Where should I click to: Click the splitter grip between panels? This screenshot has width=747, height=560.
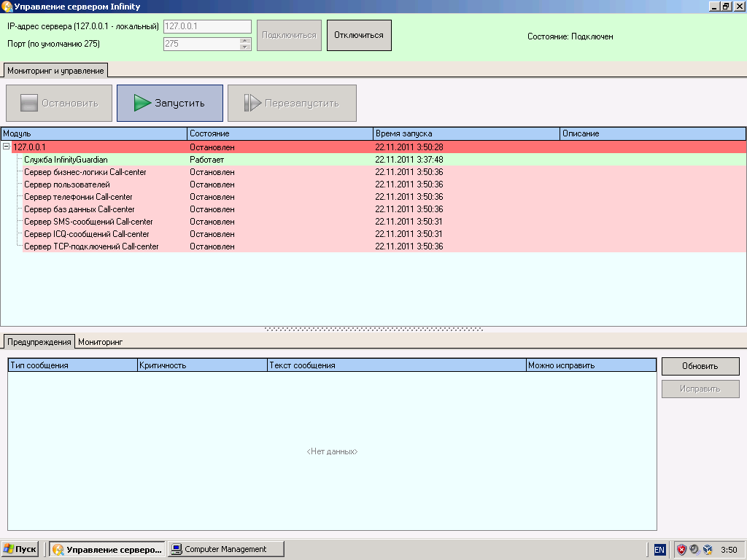click(x=373, y=329)
